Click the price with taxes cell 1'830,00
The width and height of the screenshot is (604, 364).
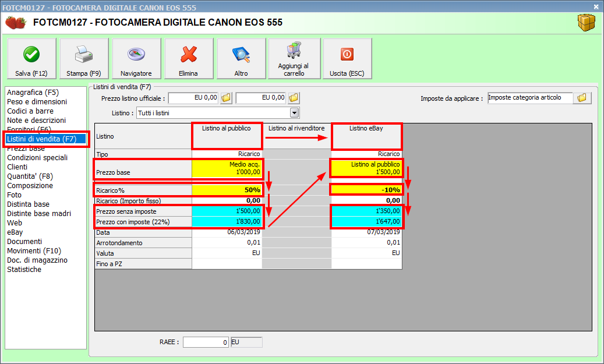point(227,221)
